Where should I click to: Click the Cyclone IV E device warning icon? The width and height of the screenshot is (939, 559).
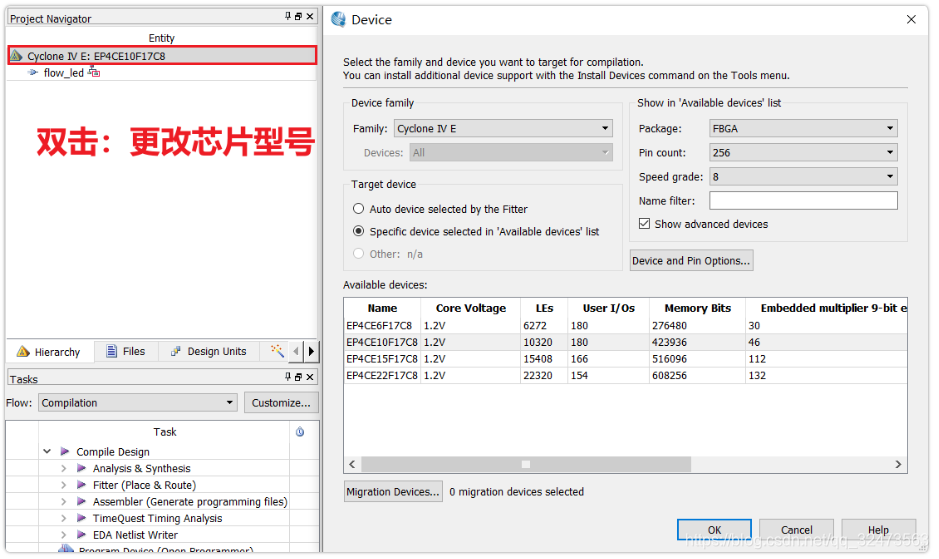[17, 56]
